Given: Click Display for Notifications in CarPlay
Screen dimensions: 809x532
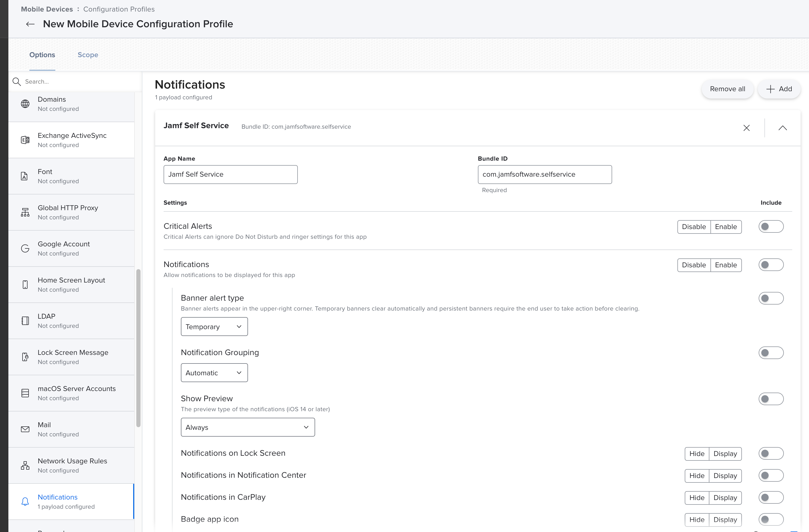Looking at the screenshot, I should point(725,498).
